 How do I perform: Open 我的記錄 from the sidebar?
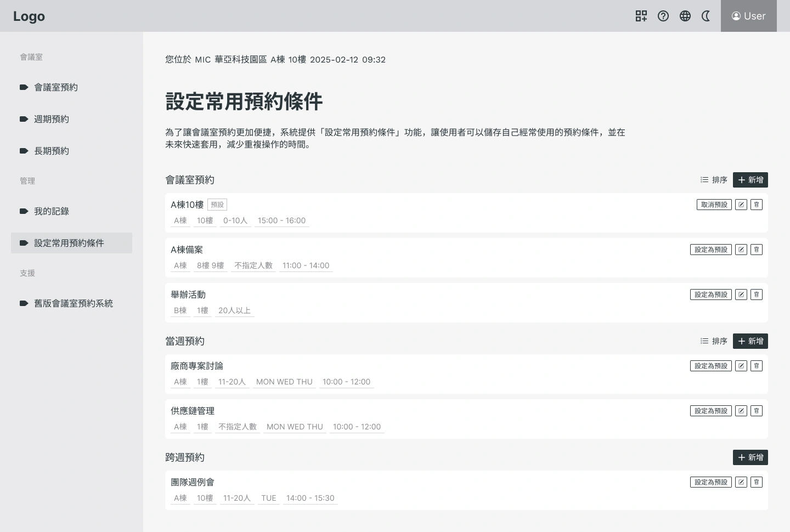coord(52,211)
